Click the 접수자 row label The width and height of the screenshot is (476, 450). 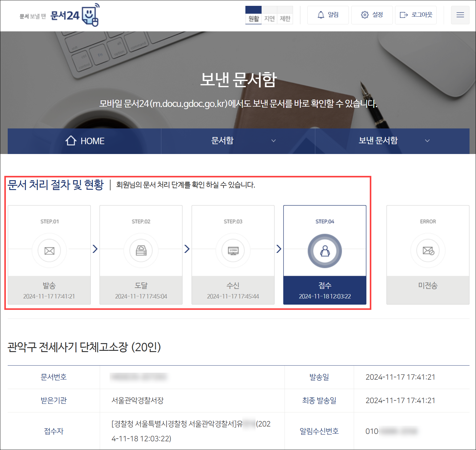(54, 431)
